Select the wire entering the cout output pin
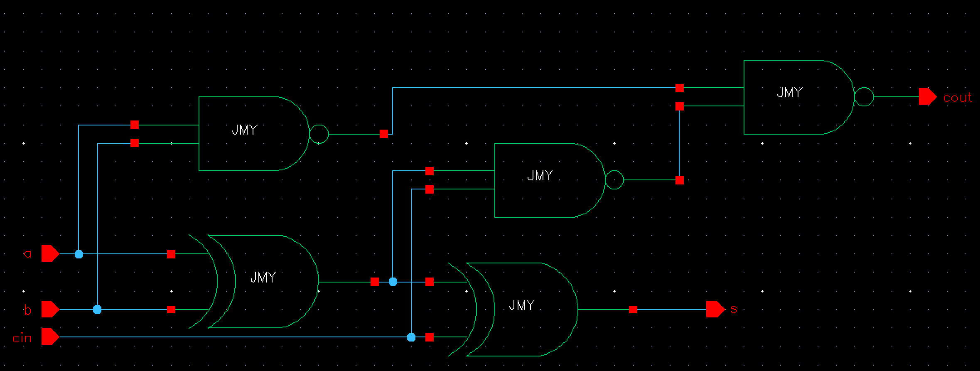 click(x=896, y=97)
